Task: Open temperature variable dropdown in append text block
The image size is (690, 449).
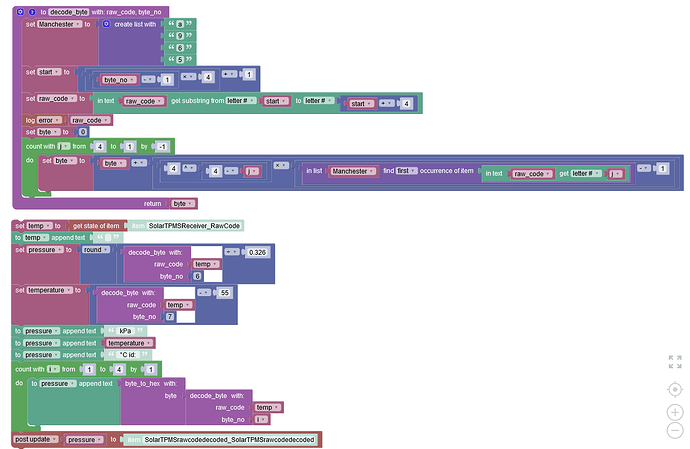Action: 130,343
